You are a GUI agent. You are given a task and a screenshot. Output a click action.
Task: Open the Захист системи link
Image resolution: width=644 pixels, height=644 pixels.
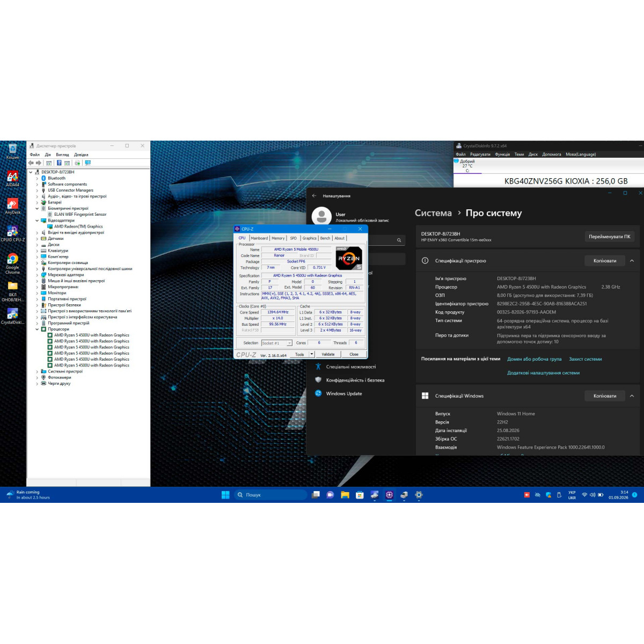[586, 359]
